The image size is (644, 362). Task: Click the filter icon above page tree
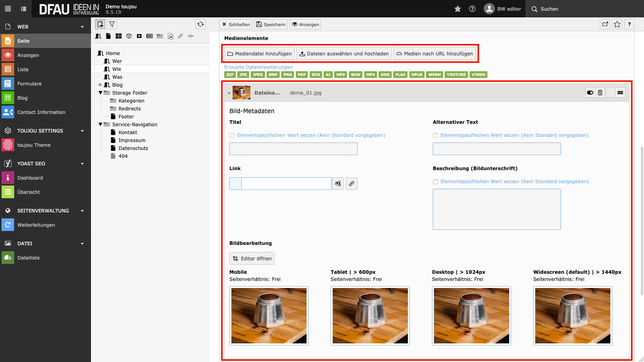112,24
